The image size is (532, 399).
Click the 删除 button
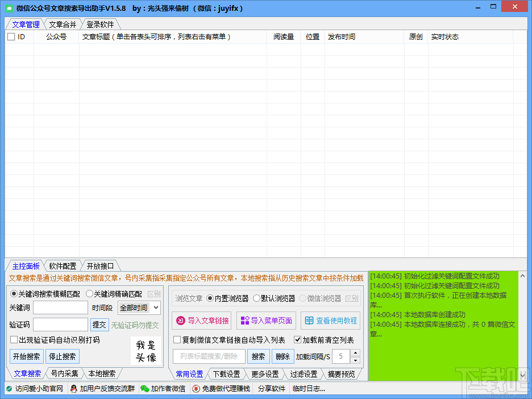[282, 356]
